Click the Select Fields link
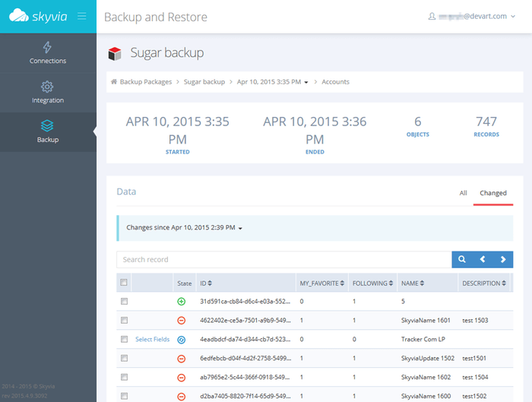 153,339
